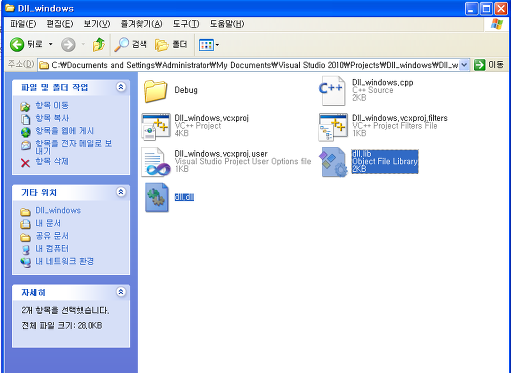Image resolution: width=511 pixels, height=373 pixels.
Task: Go to 내 컴퓨터 location
Action: tap(52, 249)
